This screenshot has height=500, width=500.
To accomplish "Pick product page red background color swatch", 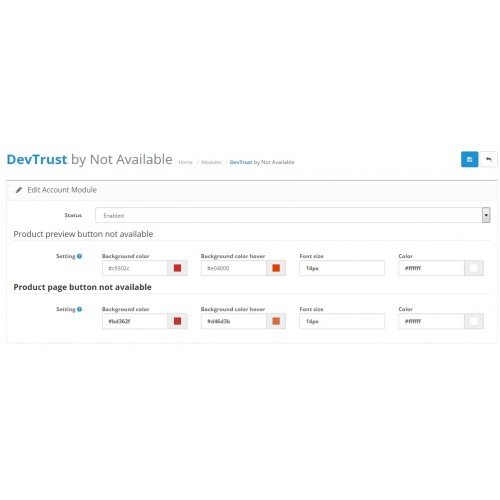I will (177, 321).
